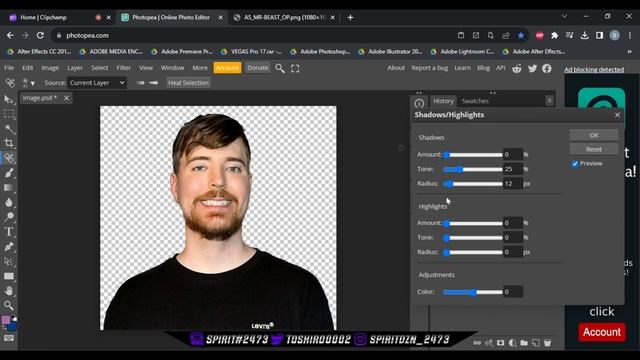Switch to the History tab
This screenshot has height=360, width=640.
pos(443,101)
